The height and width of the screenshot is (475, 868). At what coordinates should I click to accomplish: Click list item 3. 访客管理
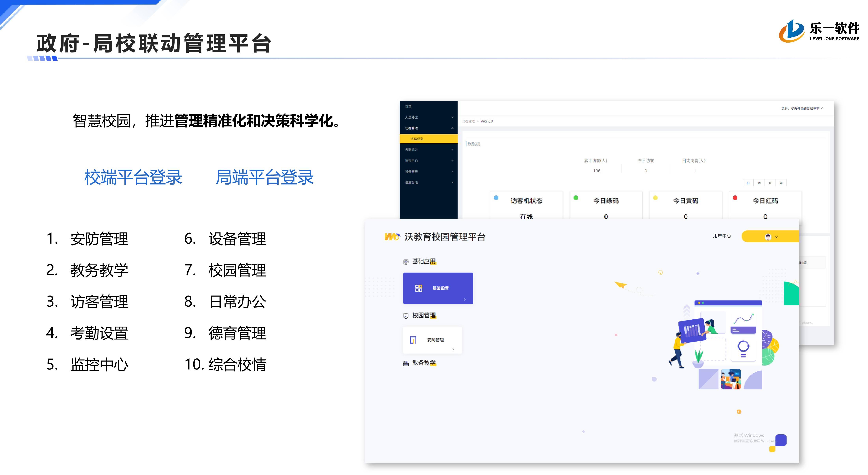(87, 301)
